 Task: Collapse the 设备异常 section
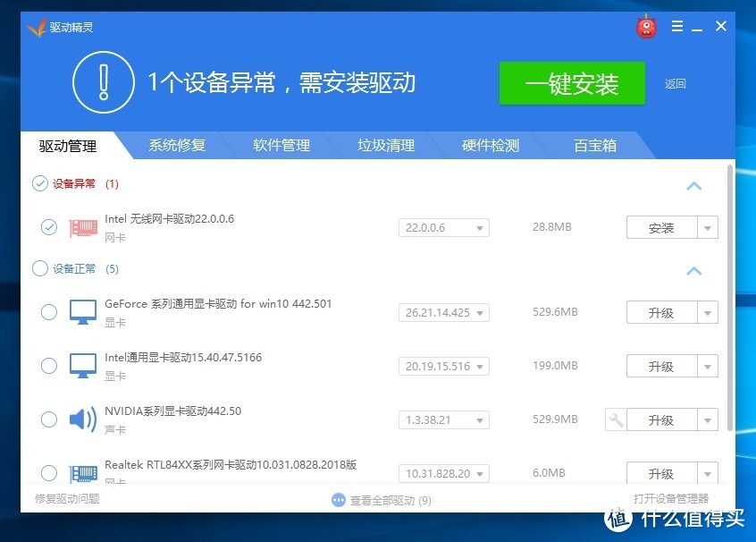[x=694, y=186]
